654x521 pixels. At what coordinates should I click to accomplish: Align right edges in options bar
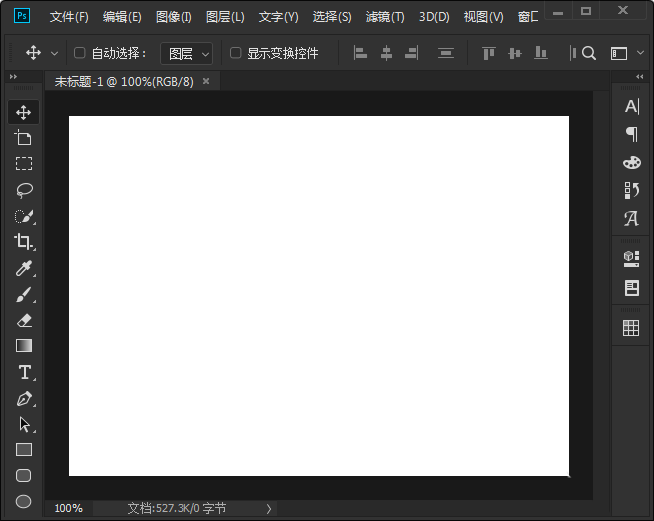tap(411, 53)
